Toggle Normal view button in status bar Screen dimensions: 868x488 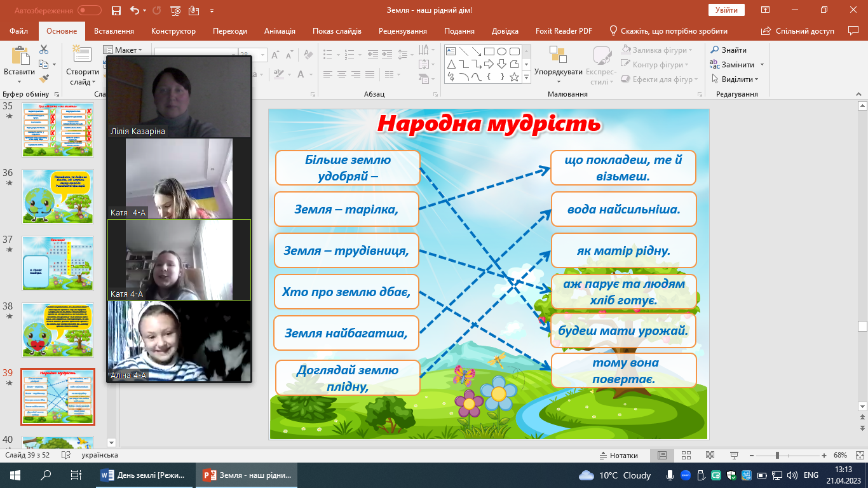662,456
